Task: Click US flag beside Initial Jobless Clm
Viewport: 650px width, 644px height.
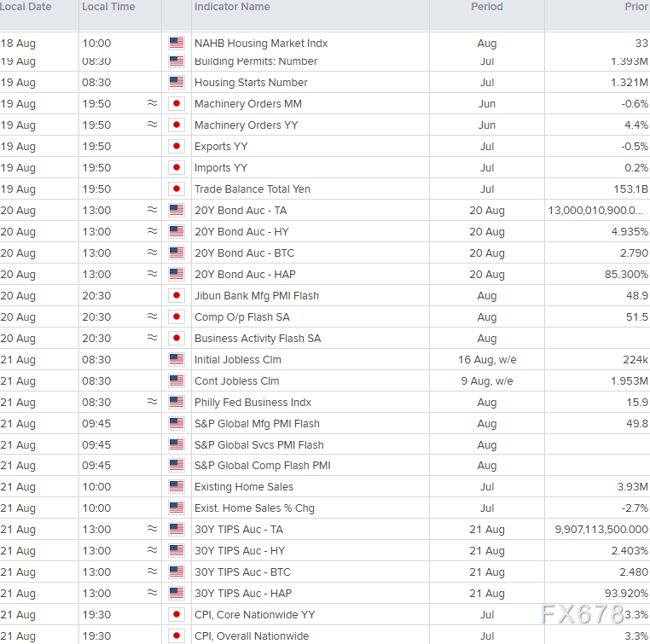Action: 177,360
